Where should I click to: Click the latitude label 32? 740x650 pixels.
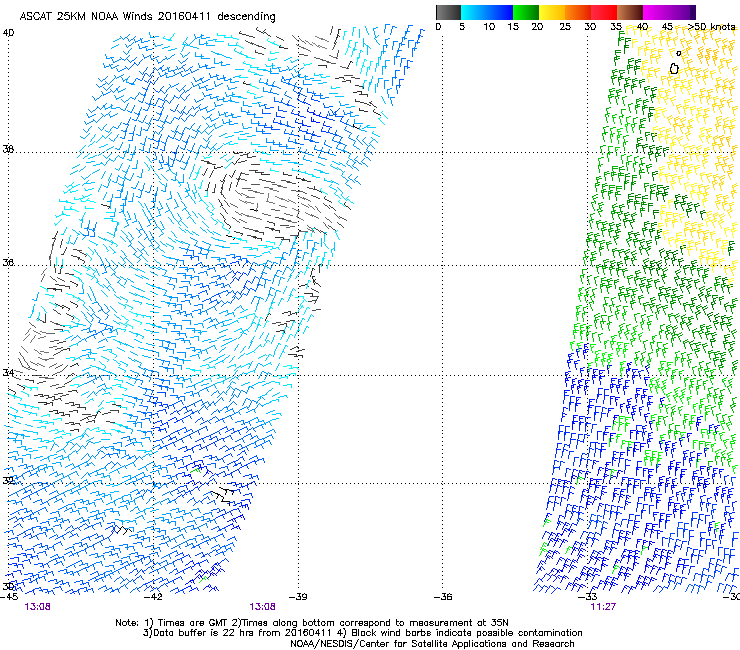point(8,481)
